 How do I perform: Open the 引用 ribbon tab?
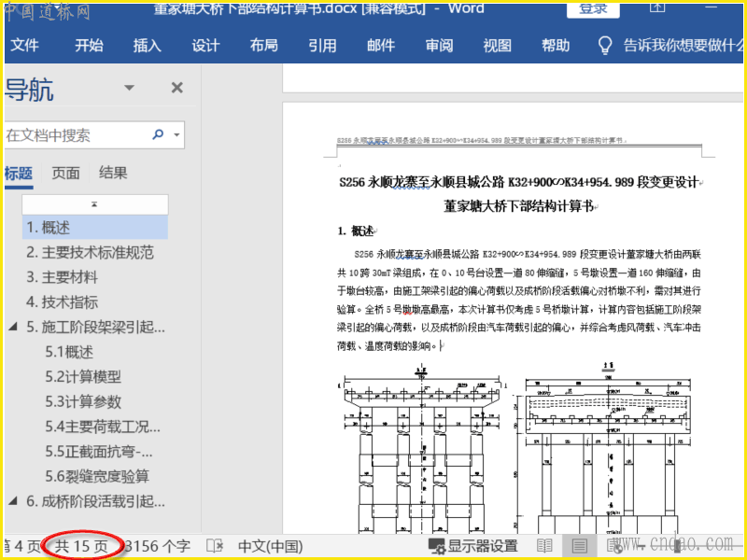click(x=322, y=46)
